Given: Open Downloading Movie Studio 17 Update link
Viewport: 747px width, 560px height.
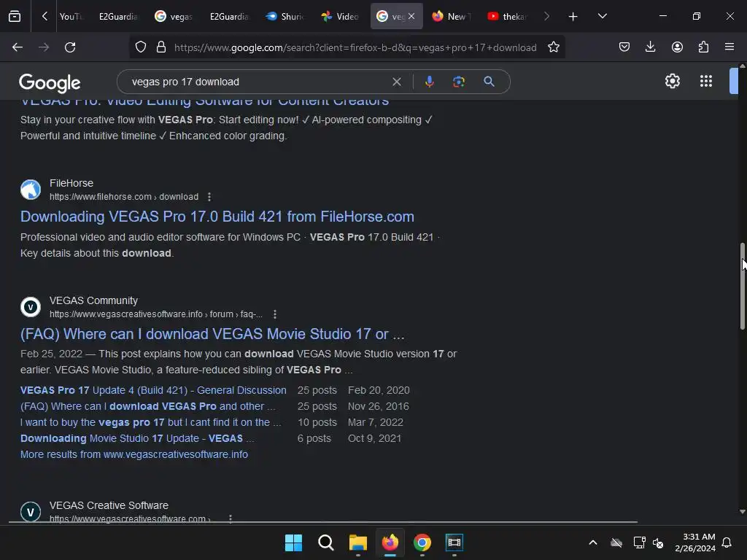Looking at the screenshot, I should pos(137,438).
